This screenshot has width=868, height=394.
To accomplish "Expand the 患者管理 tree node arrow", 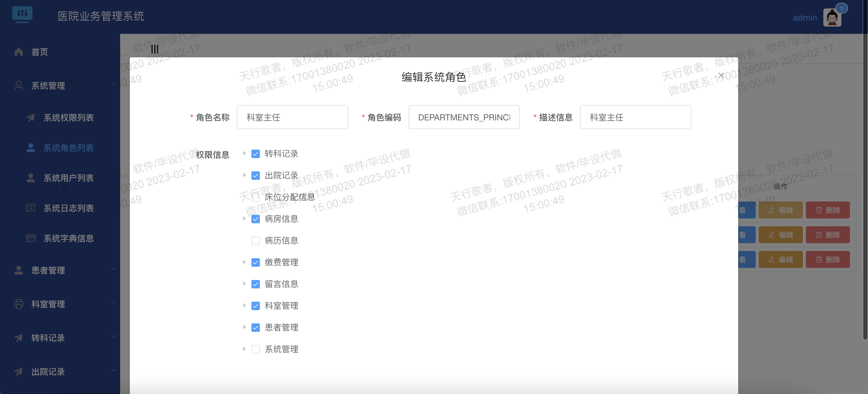I will tap(244, 327).
